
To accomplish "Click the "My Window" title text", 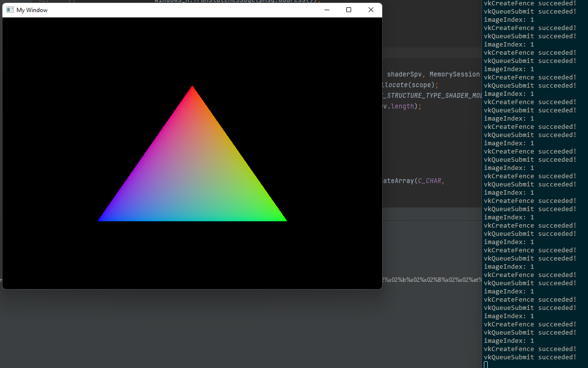I will 32,10.
